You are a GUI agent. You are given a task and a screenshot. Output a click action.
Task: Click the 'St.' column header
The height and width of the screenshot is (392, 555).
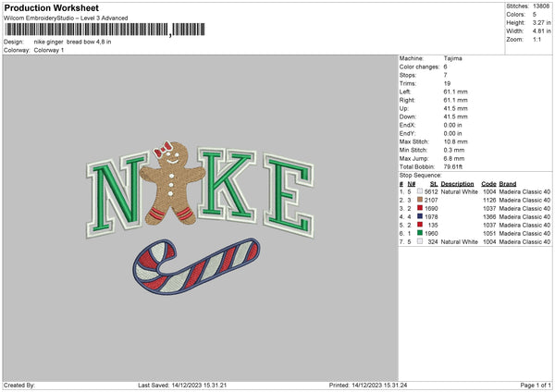pos(434,184)
